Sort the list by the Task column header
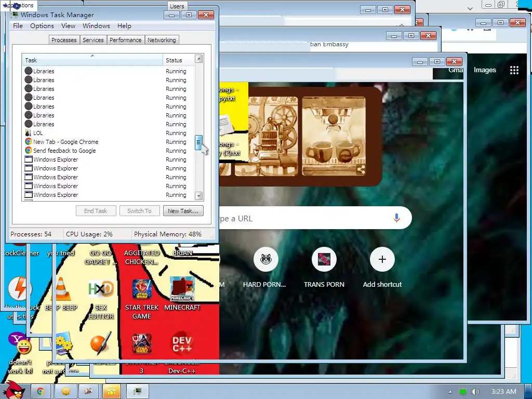 coord(92,60)
